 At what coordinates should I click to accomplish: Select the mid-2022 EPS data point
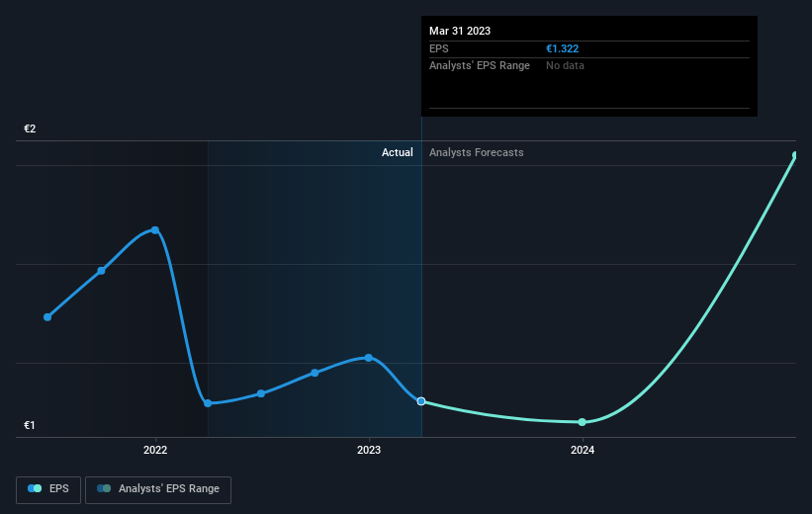click(261, 393)
